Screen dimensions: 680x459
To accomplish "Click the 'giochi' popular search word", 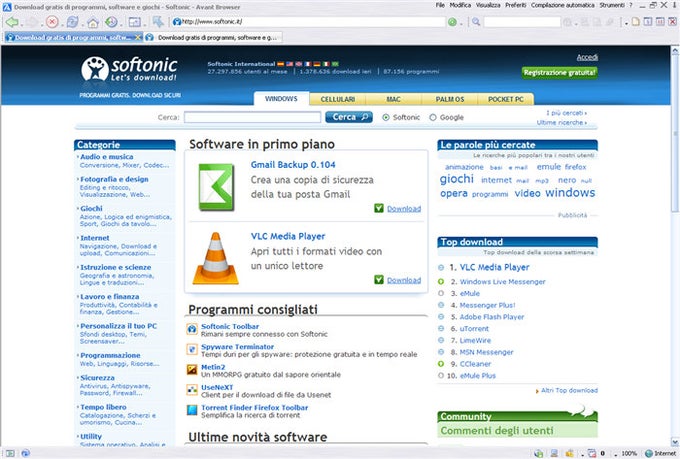I will click(x=457, y=179).
